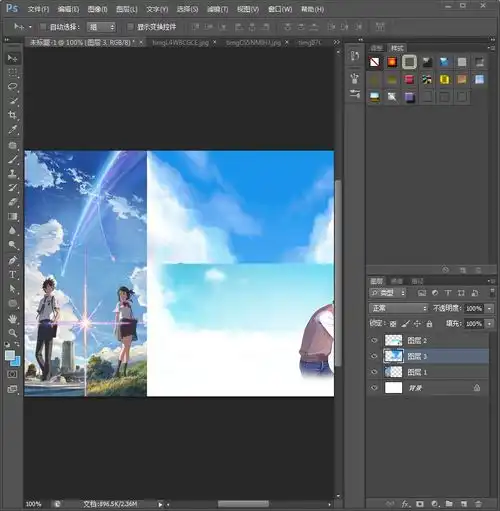The width and height of the screenshot is (500, 511).
Task: Open the Adjustments sliders panel icon
Action: [355, 94]
